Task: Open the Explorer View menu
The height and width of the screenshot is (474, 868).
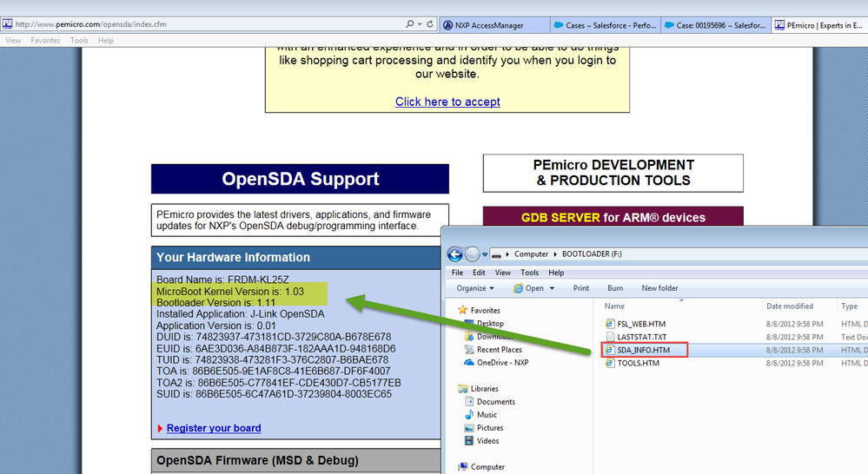Action: (503, 273)
